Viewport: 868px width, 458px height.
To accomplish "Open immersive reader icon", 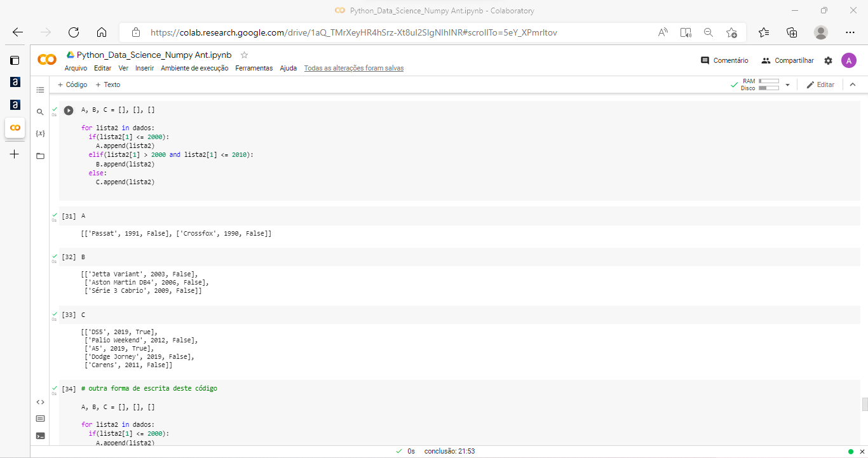I will point(686,32).
